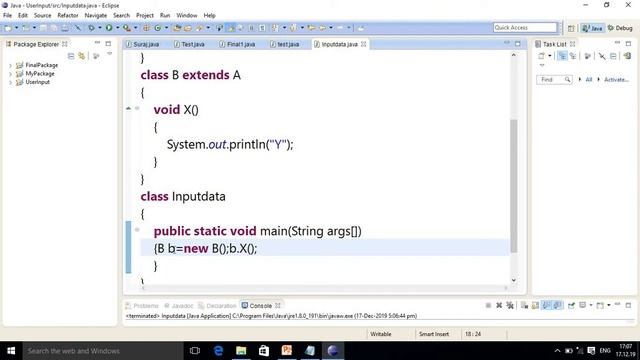Click the Pin Console icon

coord(571,305)
